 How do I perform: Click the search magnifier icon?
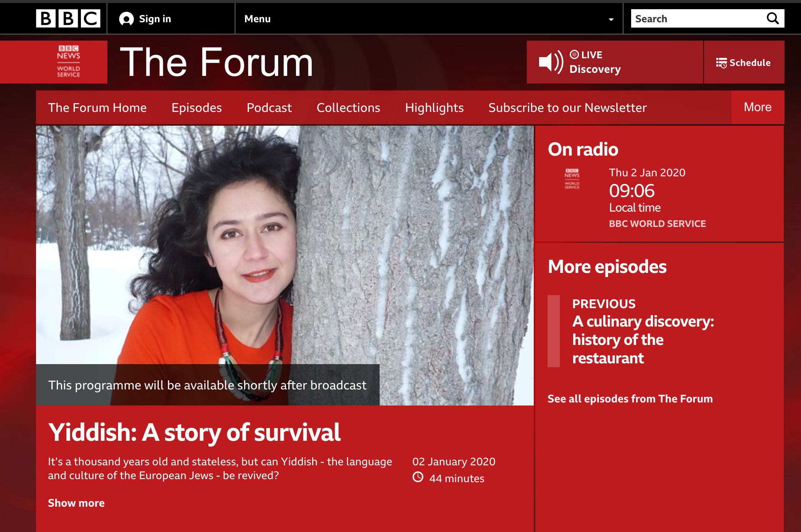point(773,18)
